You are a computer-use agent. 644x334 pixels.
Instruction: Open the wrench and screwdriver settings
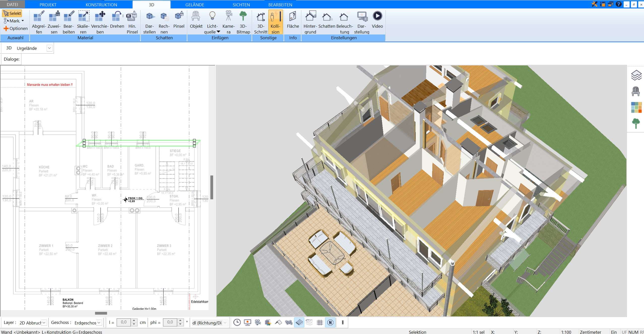pos(595,4)
